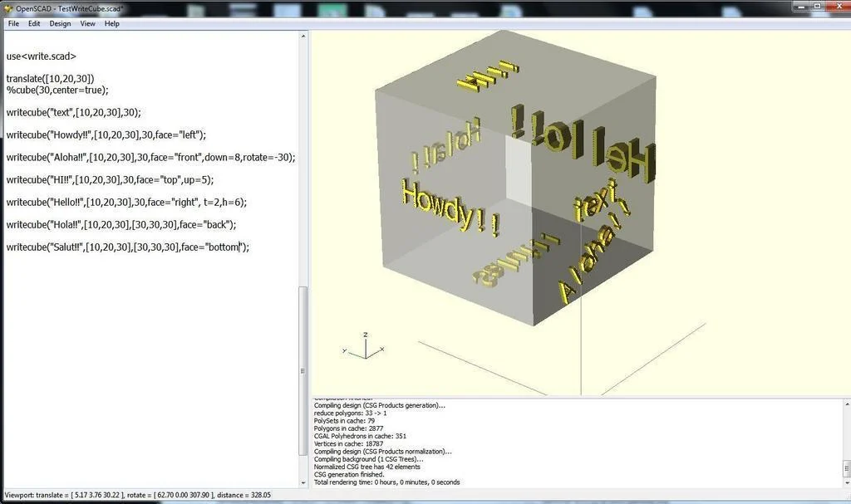The width and height of the screenshot is (851, 504).
Task: Click the console line 'CSG generation finished.'
Action: (x=349, y=474)
